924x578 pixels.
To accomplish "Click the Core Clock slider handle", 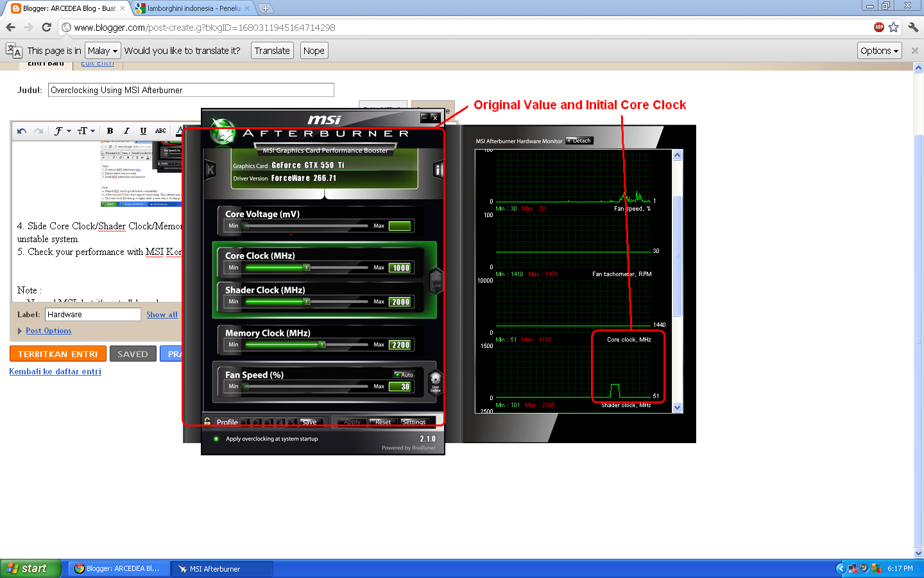I will point(307,267).
